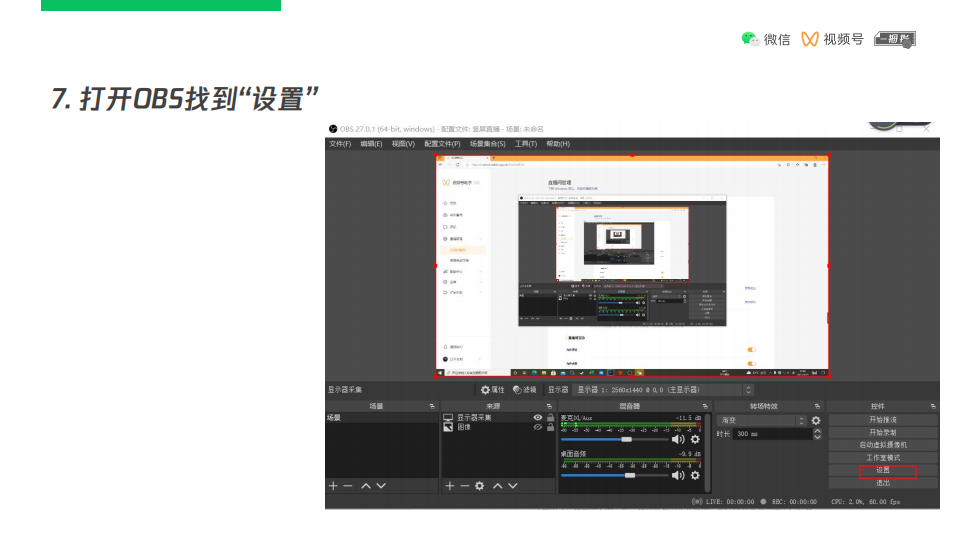Open the 滤镜 filters button
The height and width of the screenshot is (540, 960).
(x=524, y=390)
